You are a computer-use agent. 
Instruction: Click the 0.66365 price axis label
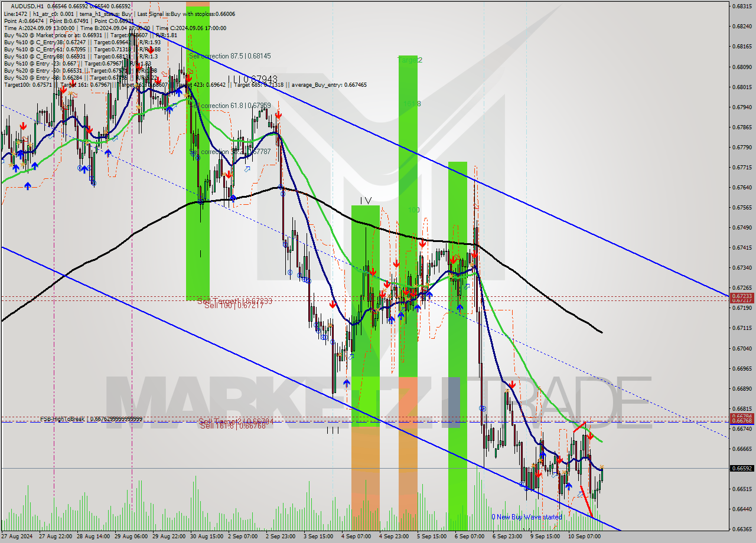click(x=742, y=529)
